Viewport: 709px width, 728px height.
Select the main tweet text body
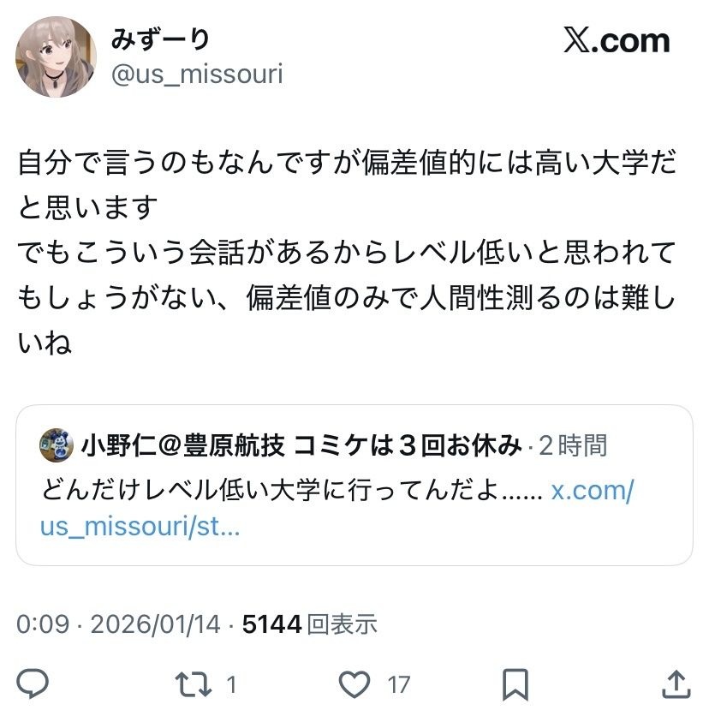[347, 252]
